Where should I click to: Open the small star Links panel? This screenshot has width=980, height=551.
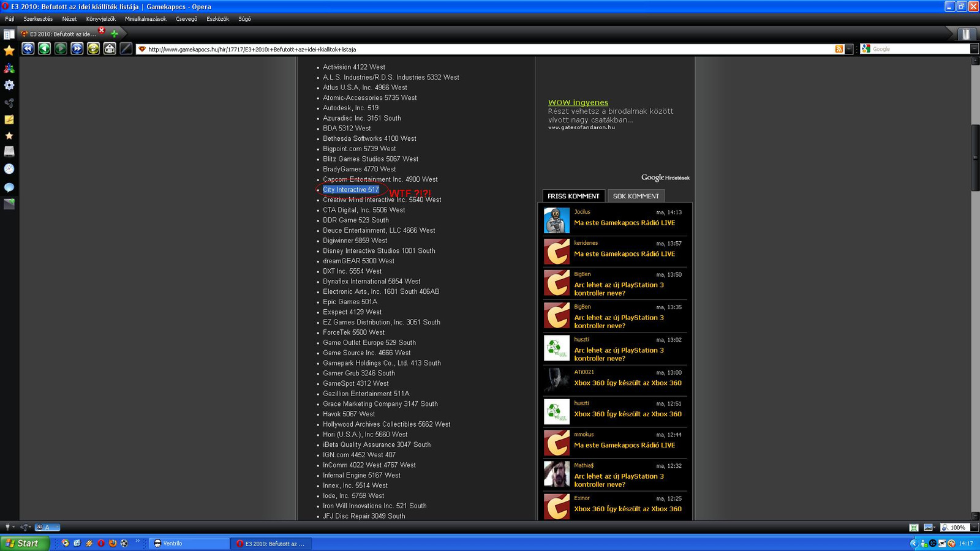tap(9, 136)
